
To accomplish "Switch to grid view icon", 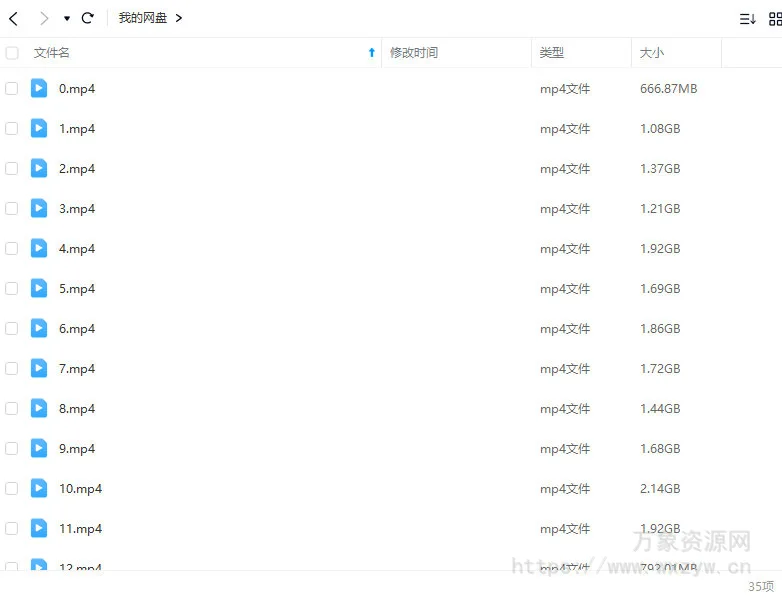I will click(774, 18).
